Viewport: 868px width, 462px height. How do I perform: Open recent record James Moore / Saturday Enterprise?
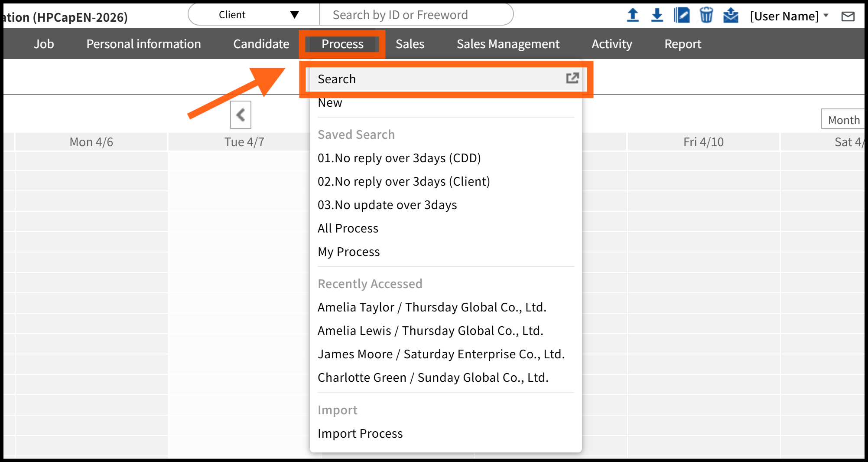441,354
